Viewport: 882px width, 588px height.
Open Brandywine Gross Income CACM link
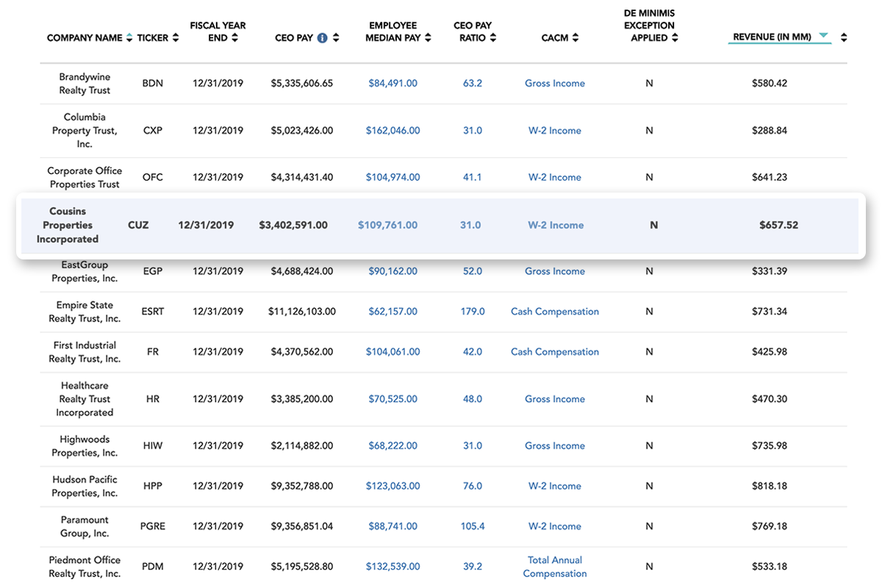[x=555, y=83]
